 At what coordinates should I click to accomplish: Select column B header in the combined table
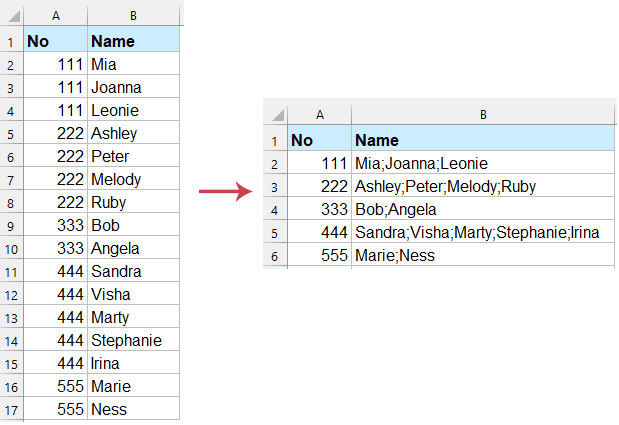(482, 115)
